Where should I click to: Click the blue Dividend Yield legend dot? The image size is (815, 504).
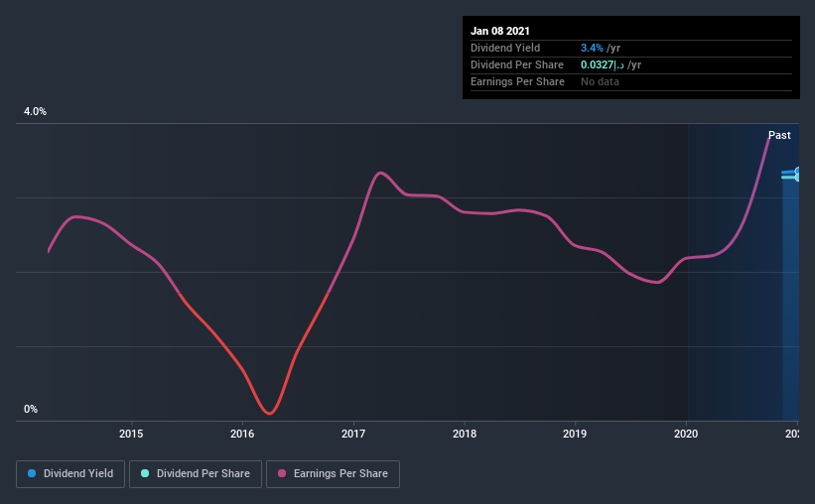pos(32,473)
